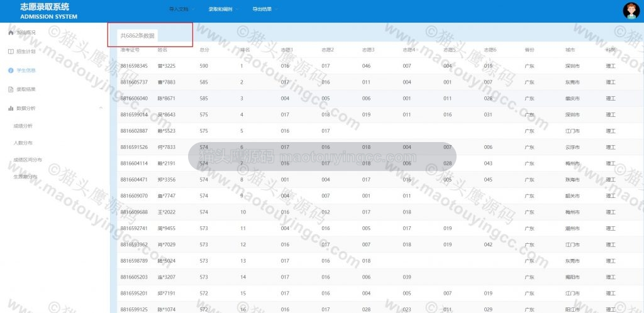Click the 准考证号 column header
644x313 pixels.
130,50
